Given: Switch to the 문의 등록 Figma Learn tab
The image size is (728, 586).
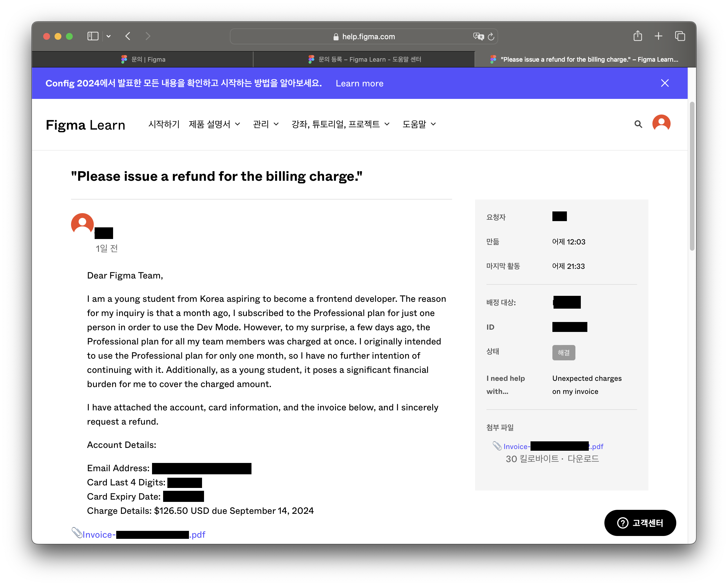Looking at the screenshot, I should click(x=365, y=59).
